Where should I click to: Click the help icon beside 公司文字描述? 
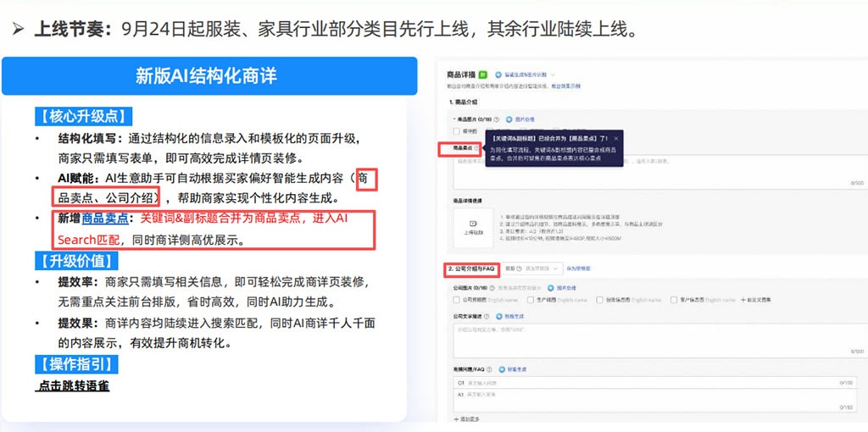pyautogui.click(x=487, y=317)
